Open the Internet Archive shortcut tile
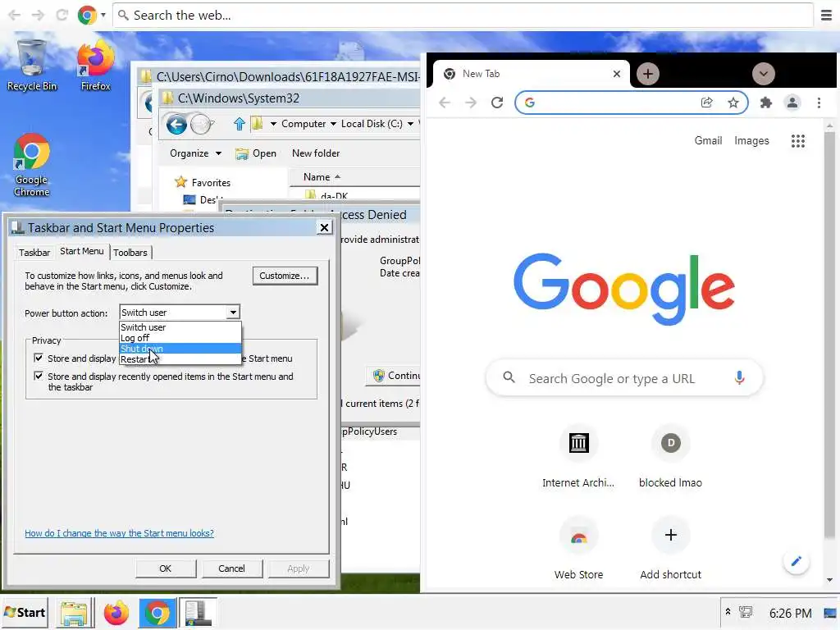840x630 pixels. pos(578,457)
